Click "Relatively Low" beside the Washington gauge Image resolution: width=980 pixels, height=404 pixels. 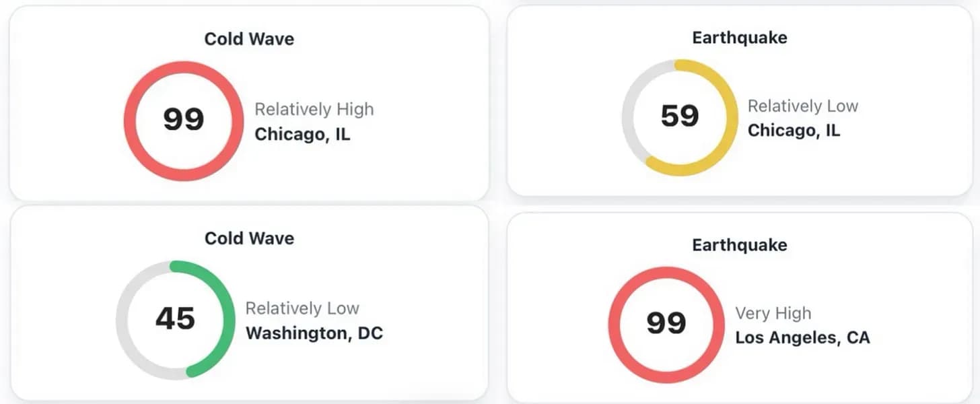[x=302, y=308]
